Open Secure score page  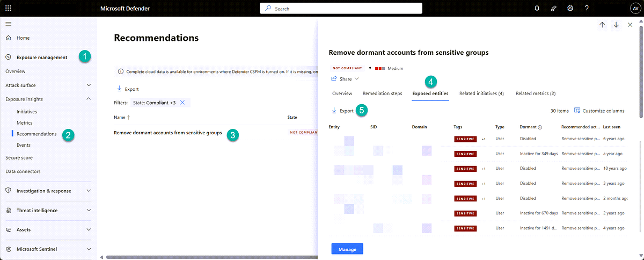pos(19,158)
